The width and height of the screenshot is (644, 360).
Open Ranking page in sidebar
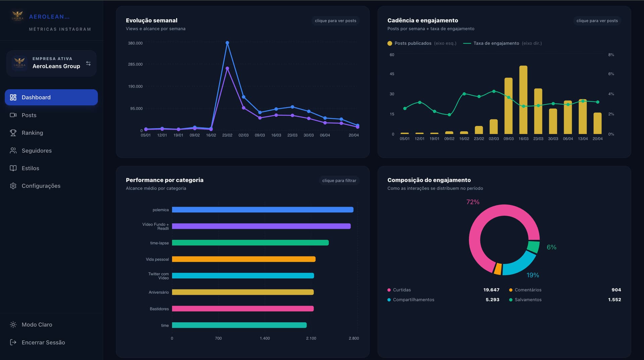coord(32,133)
